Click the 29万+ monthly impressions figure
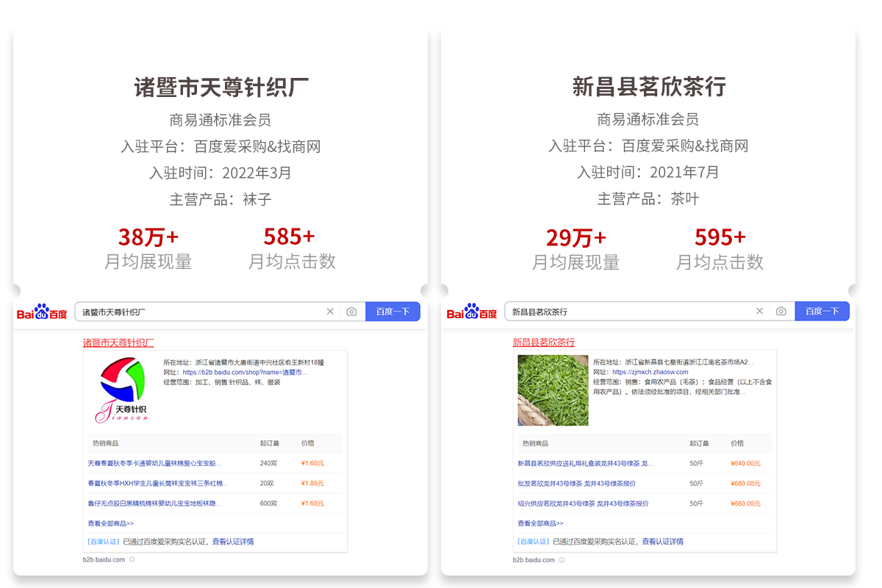The height and width of the screenshot is (588, 882). click(576, 237)
